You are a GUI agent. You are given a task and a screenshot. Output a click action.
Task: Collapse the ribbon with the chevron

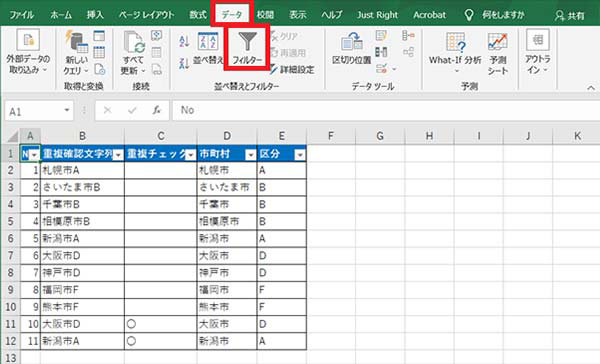click(591, 88)
